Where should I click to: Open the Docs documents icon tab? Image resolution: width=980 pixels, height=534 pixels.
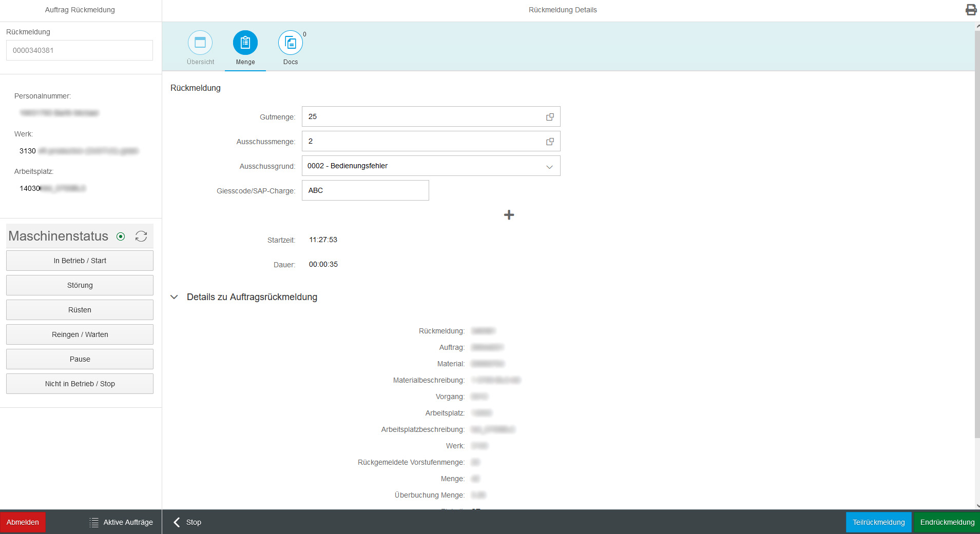tap(291, 43)
